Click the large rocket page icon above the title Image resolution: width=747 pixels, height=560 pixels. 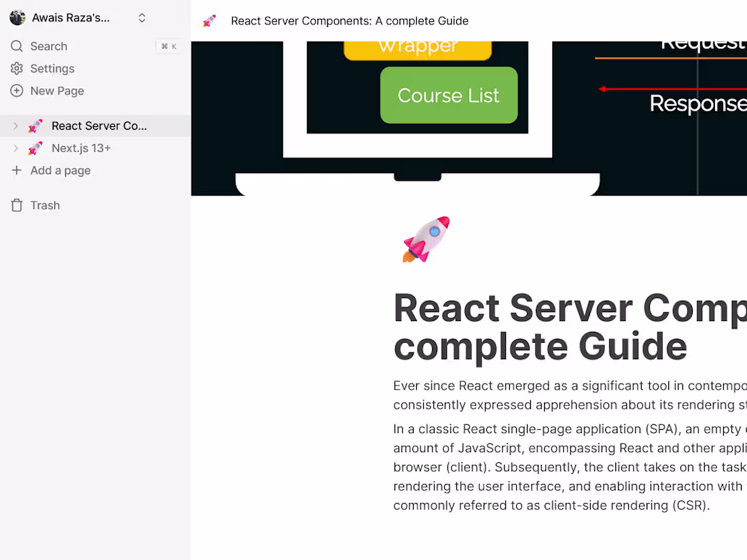tap(426, 239)
